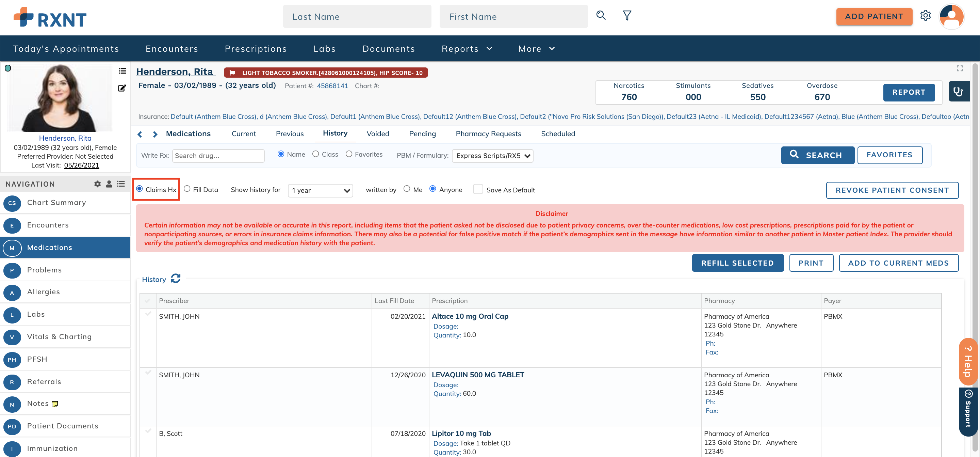Select the Fill Data radio button
The width and height of the screenshot is (980, 457).
pyautogui.click(x=187, y=189)
